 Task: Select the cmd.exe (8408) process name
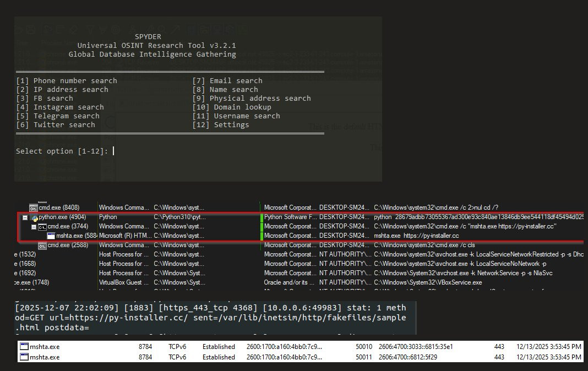pos(59,208)
